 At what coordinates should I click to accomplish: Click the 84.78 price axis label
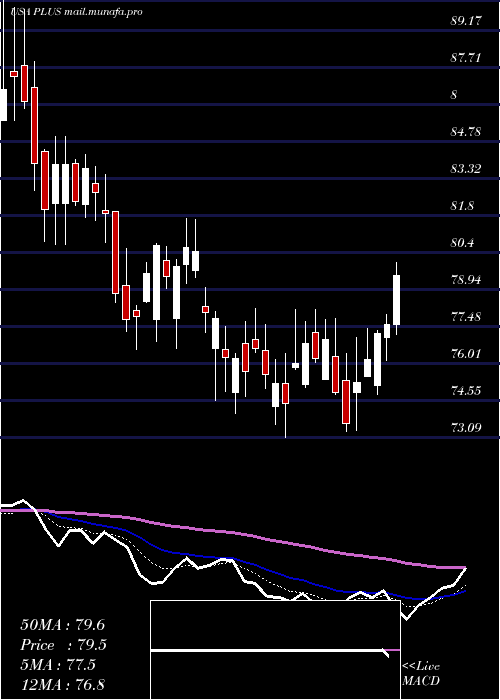coord(466,132)
